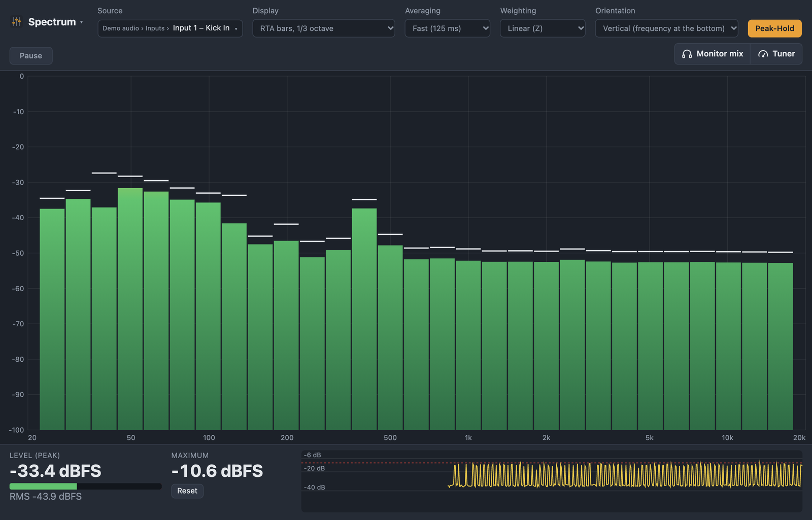The width and height of the screenshot is (812, 520).
Task: Click the Demo audio breadcrumb
Action: tap(121, 28)
